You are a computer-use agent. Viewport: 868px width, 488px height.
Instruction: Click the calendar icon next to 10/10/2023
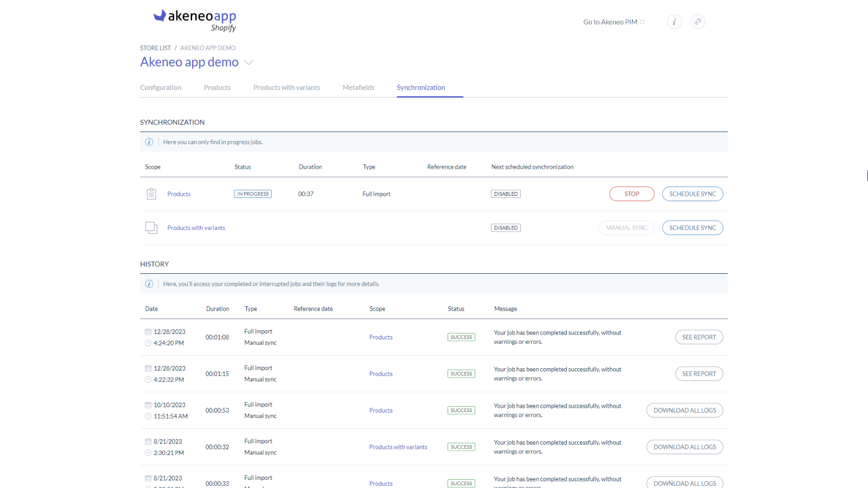pos(148,405)
